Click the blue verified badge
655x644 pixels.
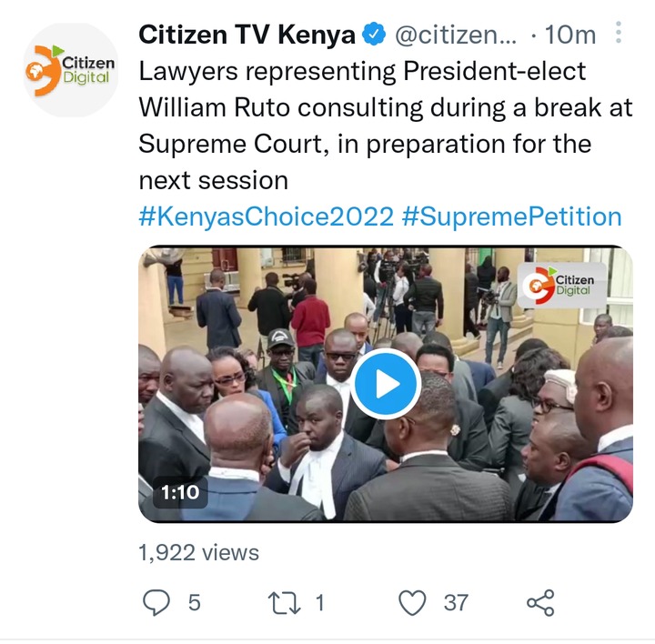[x=374, y=34]
